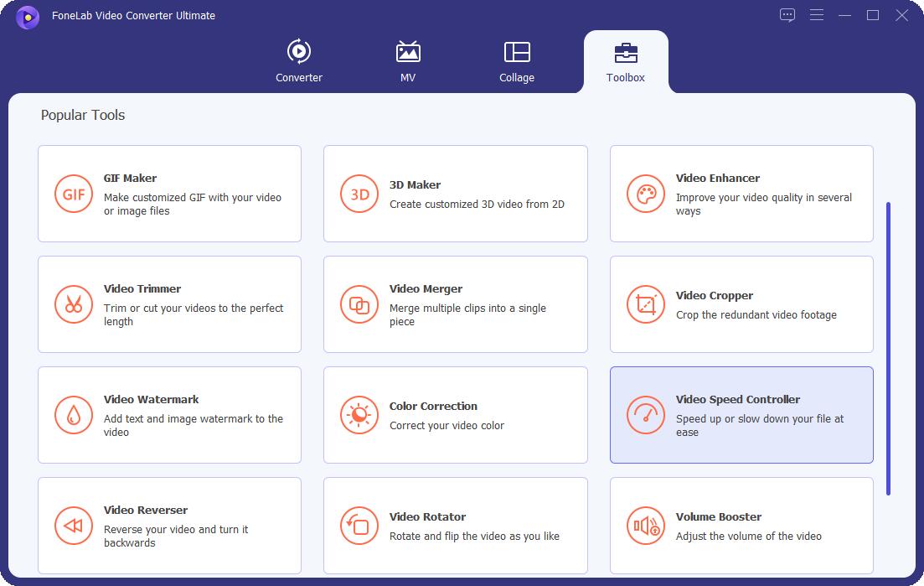Screen dimensions: 924x586
Task: Click 'Rotate and flip the video as you like' text
Action: [474, 536]
